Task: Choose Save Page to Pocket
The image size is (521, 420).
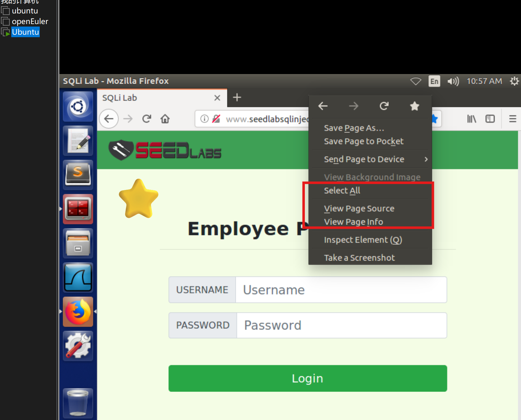Action: coord(370,141)
